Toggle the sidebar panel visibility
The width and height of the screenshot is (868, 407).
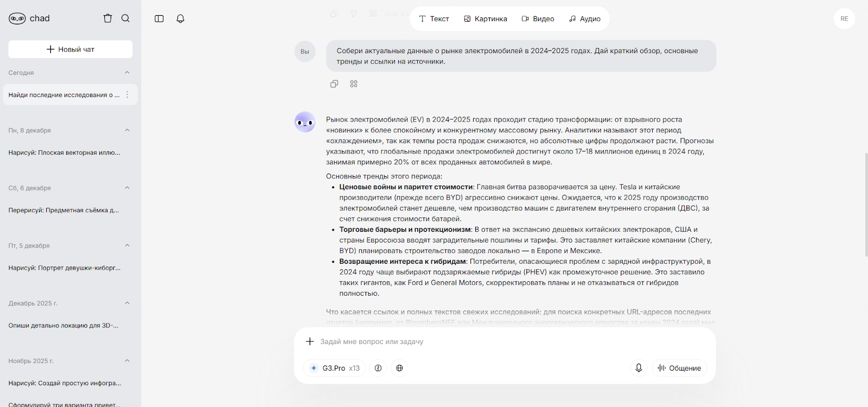tap(159, 18)
